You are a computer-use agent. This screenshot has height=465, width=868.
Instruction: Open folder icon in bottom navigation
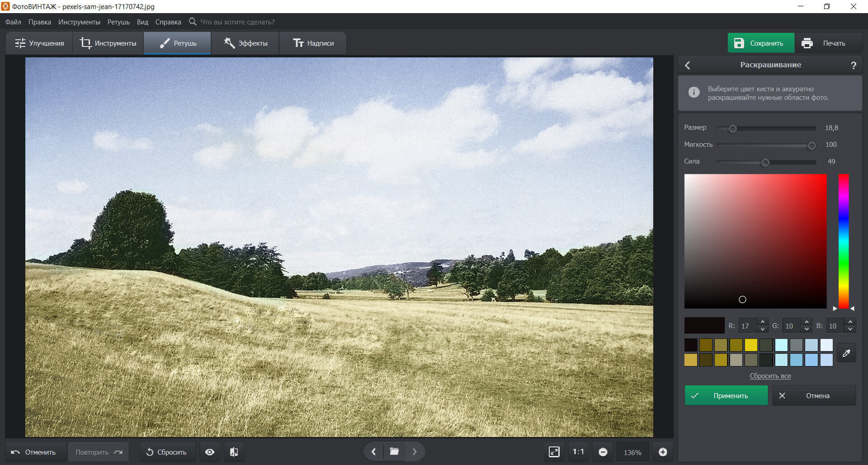click(394, 451)
